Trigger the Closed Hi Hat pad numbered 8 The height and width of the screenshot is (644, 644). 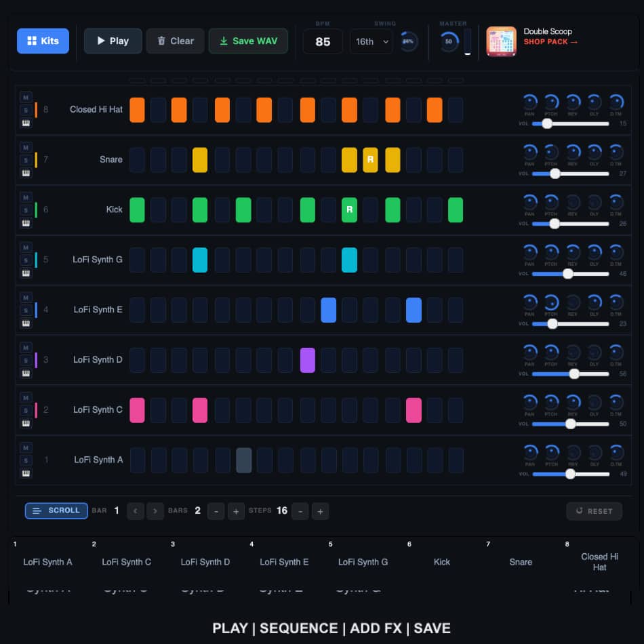pos(599,562)
